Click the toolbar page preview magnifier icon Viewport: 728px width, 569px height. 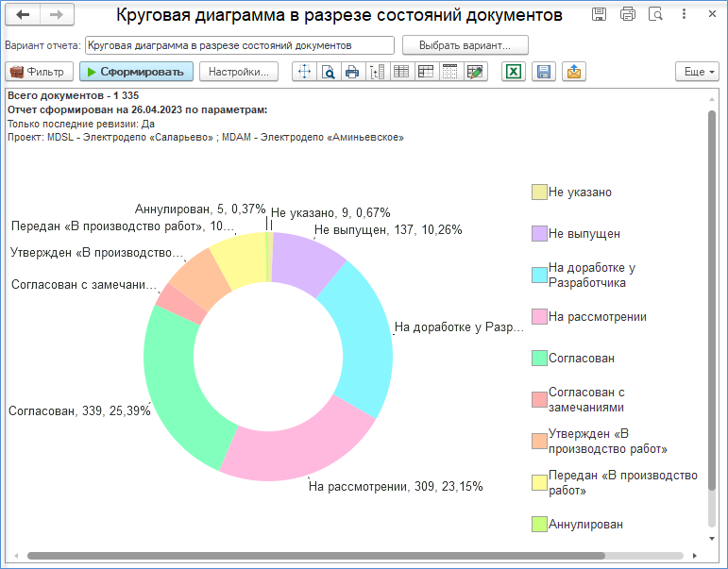[x=328, y=72]
